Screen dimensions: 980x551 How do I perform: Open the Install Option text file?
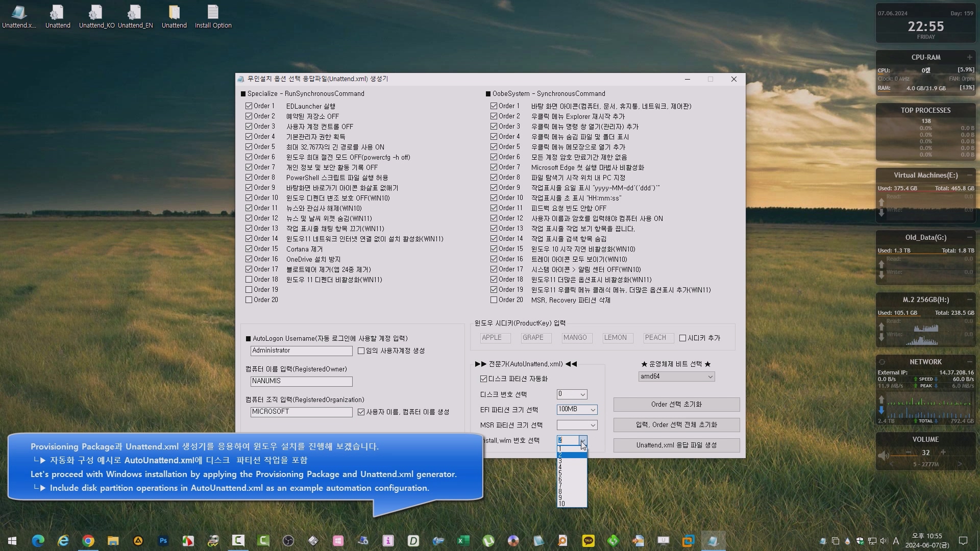(213, 16)
